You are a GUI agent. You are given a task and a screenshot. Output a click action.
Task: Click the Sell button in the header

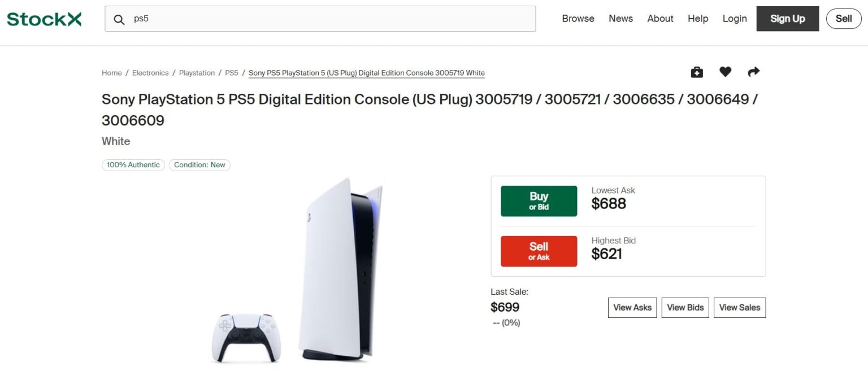[x=844, y=18]
